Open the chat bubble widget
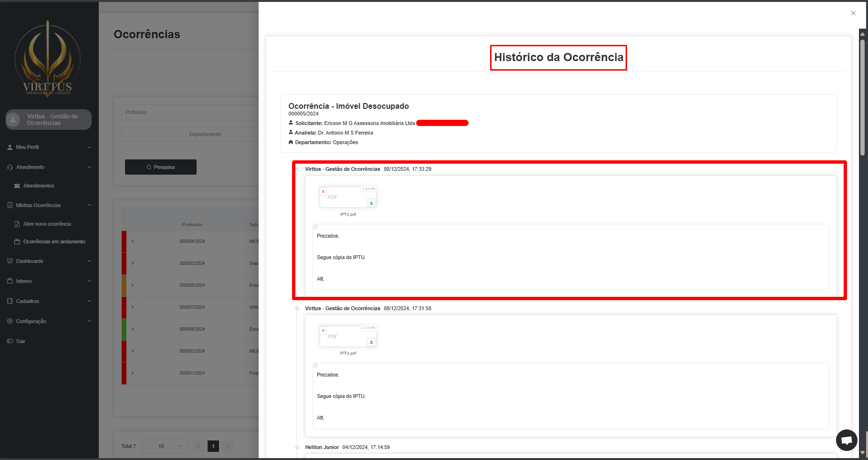The width and height of the screenshot is (868, 460). pyautogui.click(x=847, y=440)
